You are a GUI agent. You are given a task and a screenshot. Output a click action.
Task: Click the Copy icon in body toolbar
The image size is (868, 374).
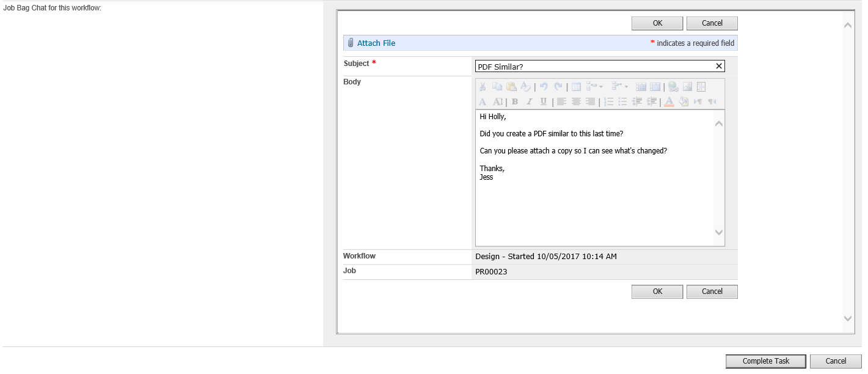click(497, 87)
